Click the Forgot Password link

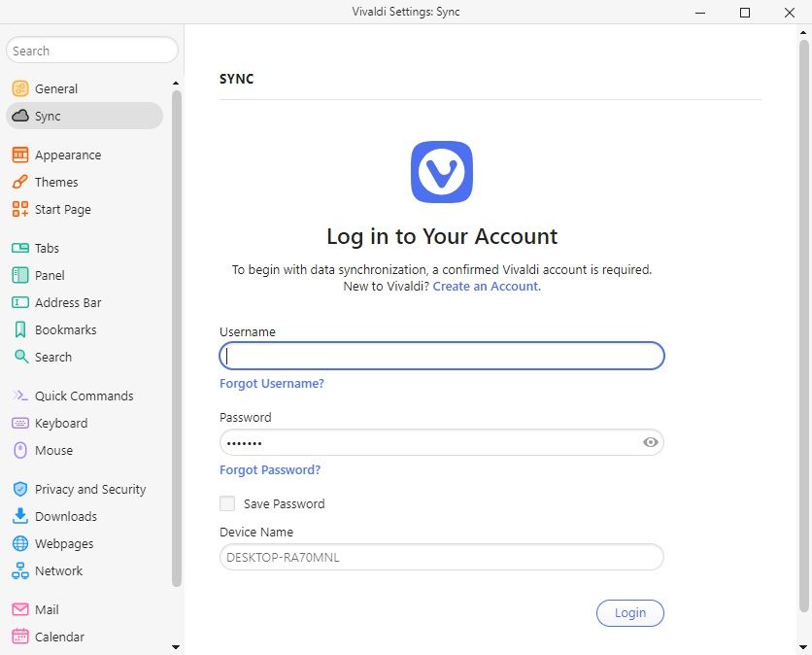click(270, 469)
